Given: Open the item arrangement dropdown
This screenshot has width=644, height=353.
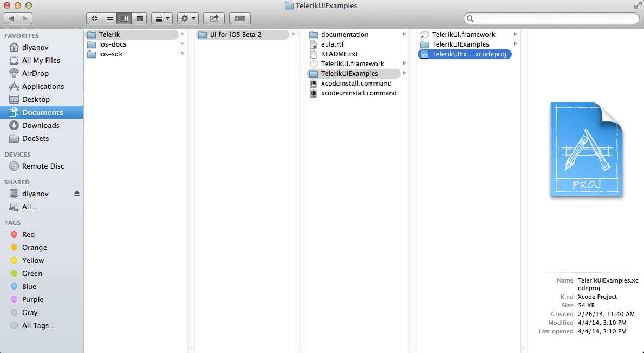Looking at the screenshot, I should click(162, 18).
